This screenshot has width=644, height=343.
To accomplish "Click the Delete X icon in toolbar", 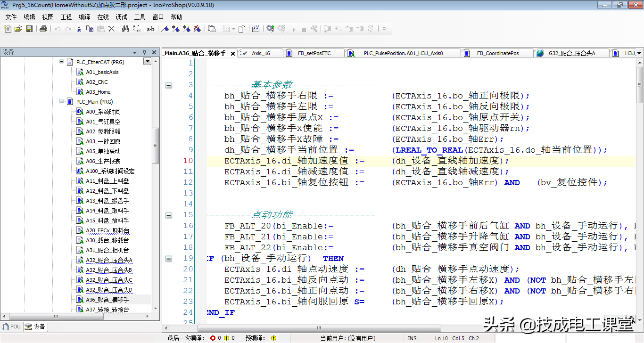I will [x=112, y=29].
